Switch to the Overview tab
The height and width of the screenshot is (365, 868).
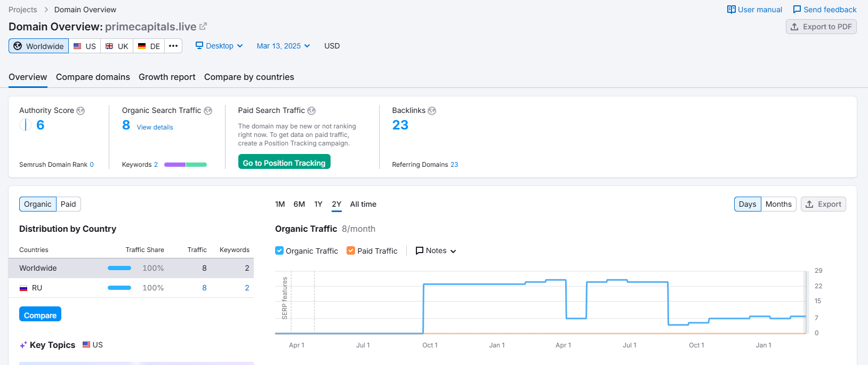pos(28,77)
